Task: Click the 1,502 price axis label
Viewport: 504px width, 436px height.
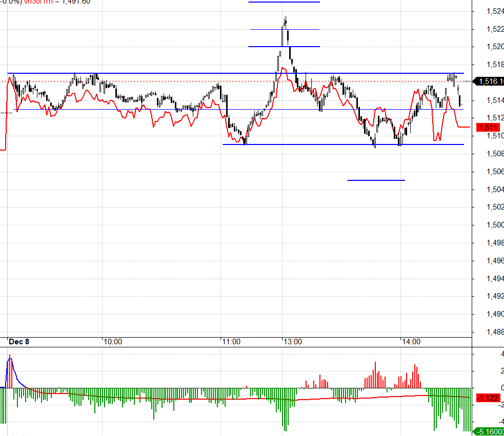Action: pos(495,207)
